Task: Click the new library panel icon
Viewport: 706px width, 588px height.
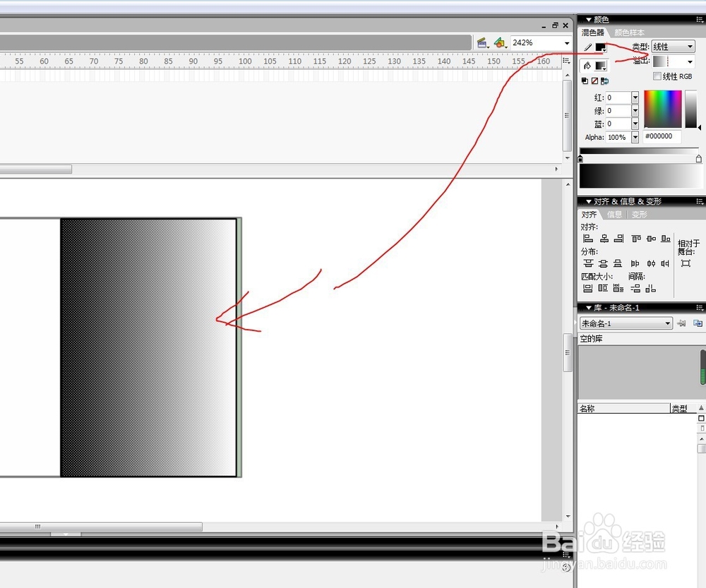Action: pyautogui.click(x=698, y=323)
